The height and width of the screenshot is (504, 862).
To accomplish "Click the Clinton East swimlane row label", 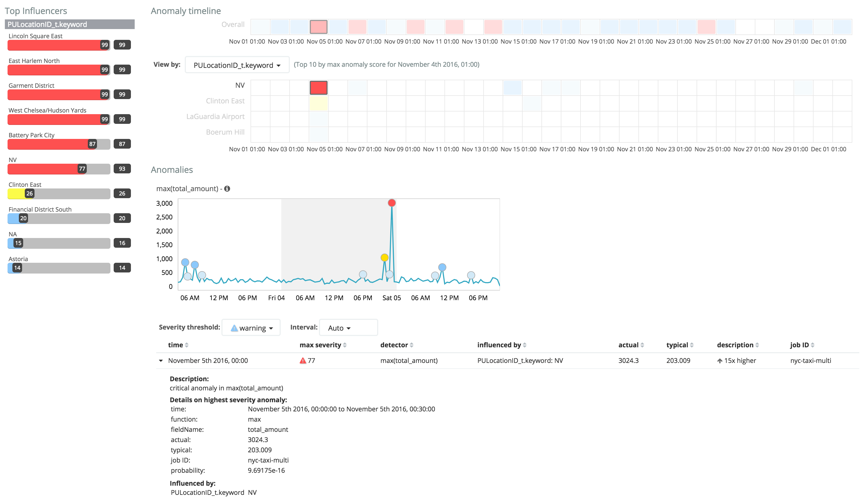I will click(x=225, y=101).
